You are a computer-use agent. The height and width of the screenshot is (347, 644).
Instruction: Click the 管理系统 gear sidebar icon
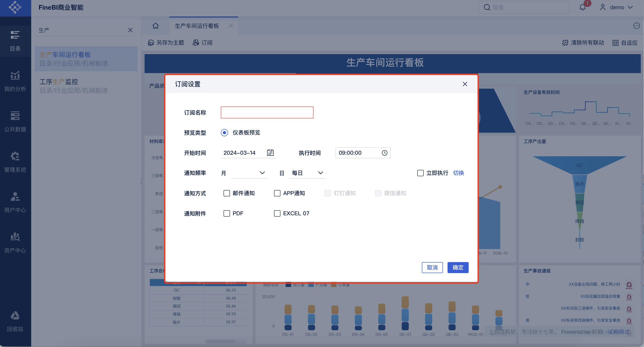click(15, 162)
